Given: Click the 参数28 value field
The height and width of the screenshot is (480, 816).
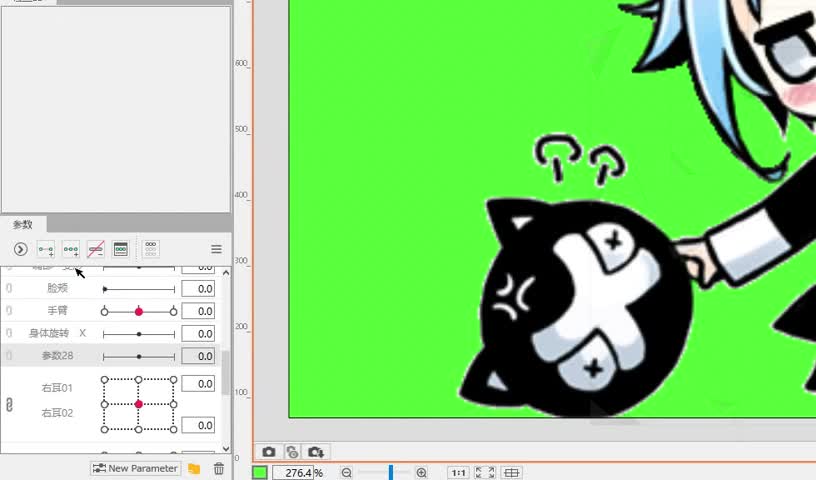Looking at the screenshot, I should tap(198, 356).
